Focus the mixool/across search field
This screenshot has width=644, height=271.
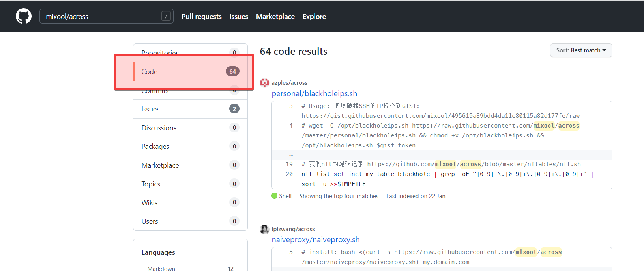[107, 16]
